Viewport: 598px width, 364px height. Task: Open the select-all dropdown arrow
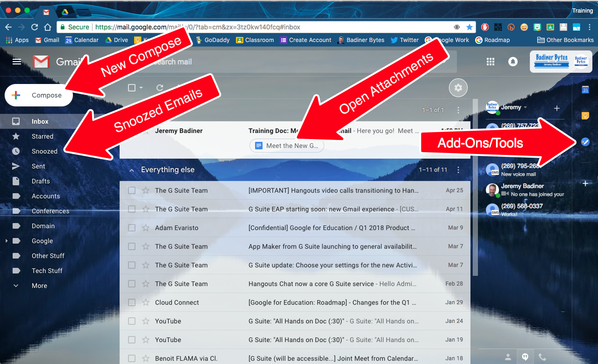(141, 88)
